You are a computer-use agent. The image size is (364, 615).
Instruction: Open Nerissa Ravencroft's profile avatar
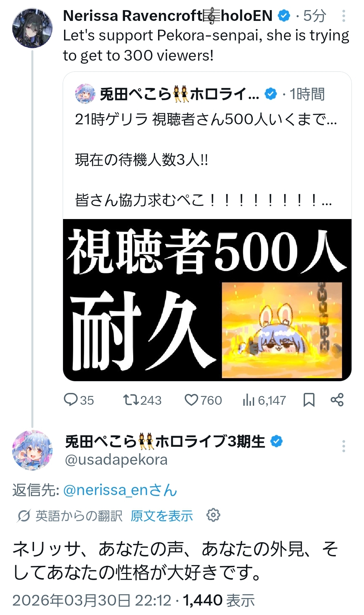pyautogui.click(x=32, y=28)
